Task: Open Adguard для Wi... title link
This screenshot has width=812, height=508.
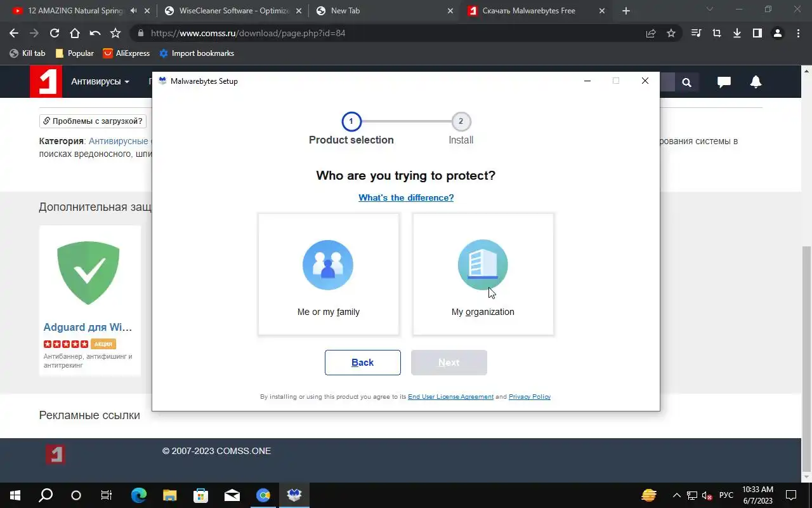Action: 88,328
